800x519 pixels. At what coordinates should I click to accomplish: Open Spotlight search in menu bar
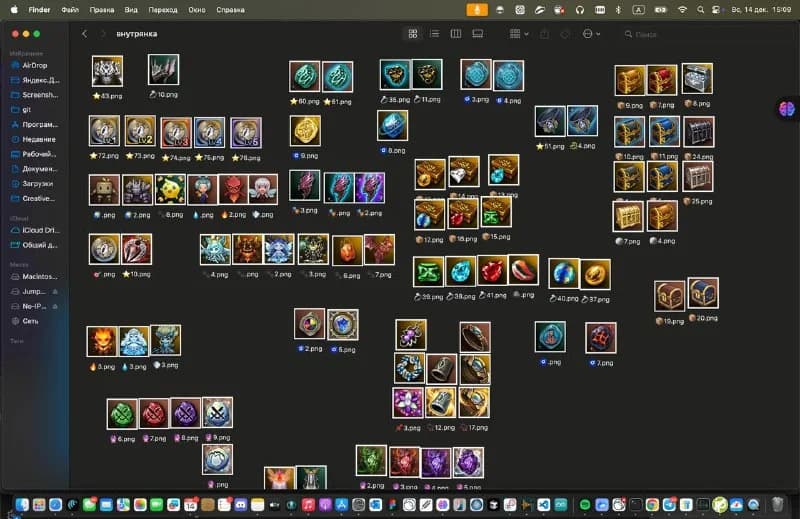[700, 10]
